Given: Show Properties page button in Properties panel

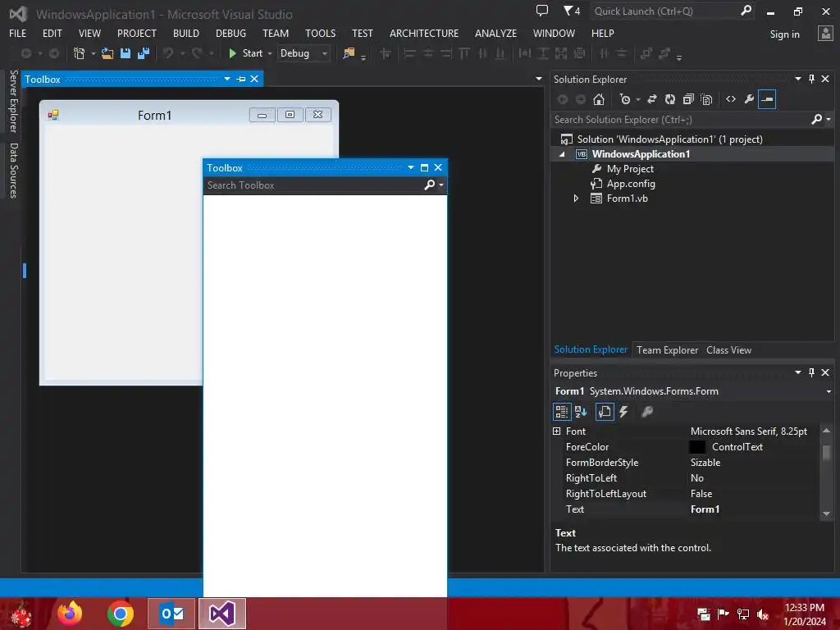Looking at the screenshot, I should (605, 412).
